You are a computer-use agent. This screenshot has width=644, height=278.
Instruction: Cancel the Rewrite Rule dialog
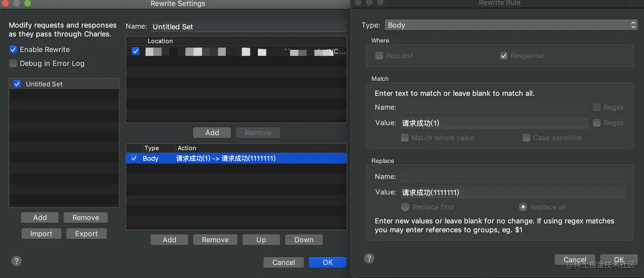(x=575, y=260)
